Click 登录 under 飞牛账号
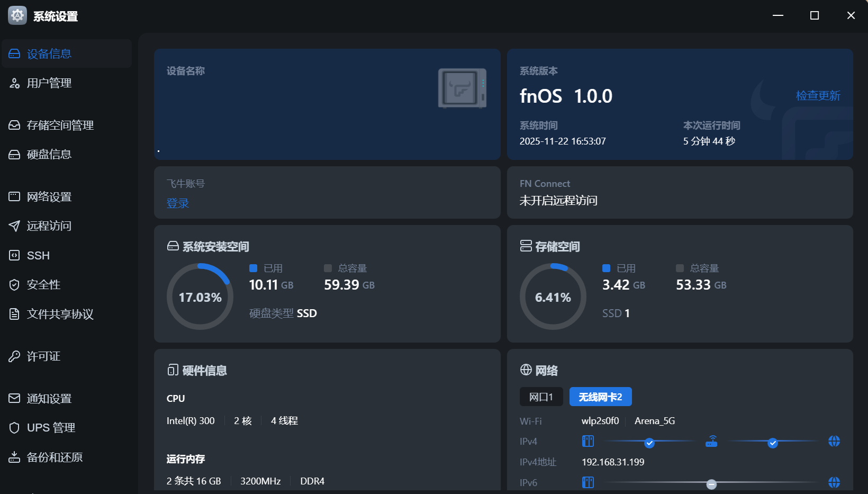The height and width of the screenshot is (494, 868). point(178,203)
